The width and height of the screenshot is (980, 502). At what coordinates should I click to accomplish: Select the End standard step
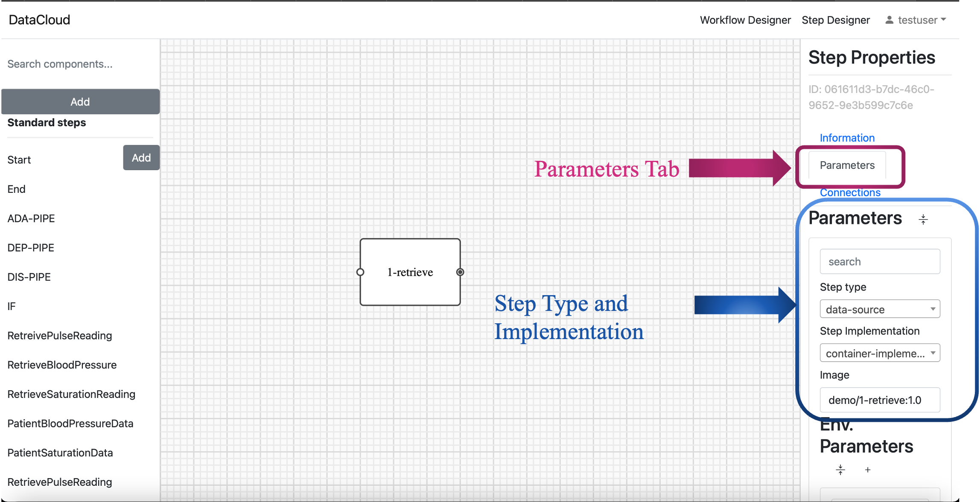coord(16,189)
